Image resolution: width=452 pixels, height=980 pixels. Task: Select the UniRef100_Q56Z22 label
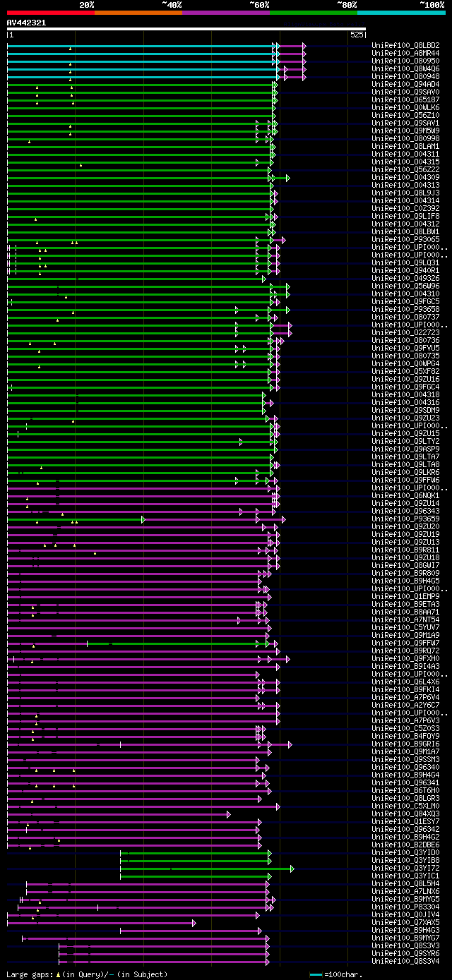(x=405, y=170)
